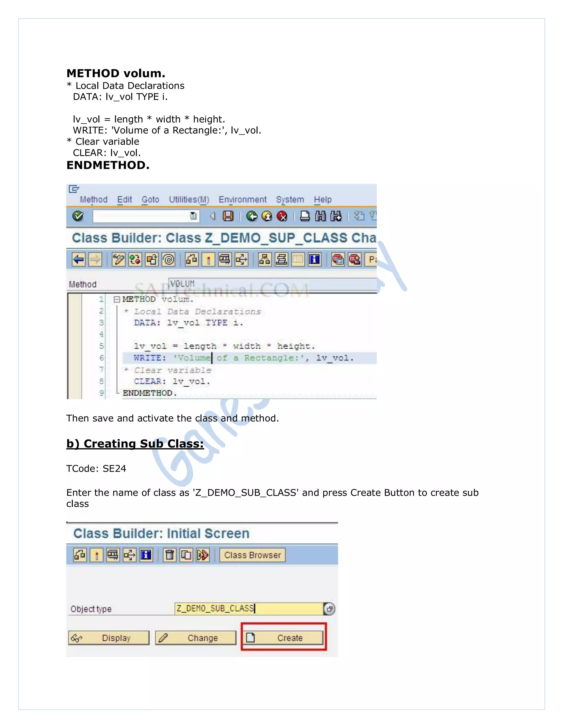Image resolution: width=563 pixels, height=728 pixels.
Task: Open F4 value help for Object type
Action: pos(330,609)
